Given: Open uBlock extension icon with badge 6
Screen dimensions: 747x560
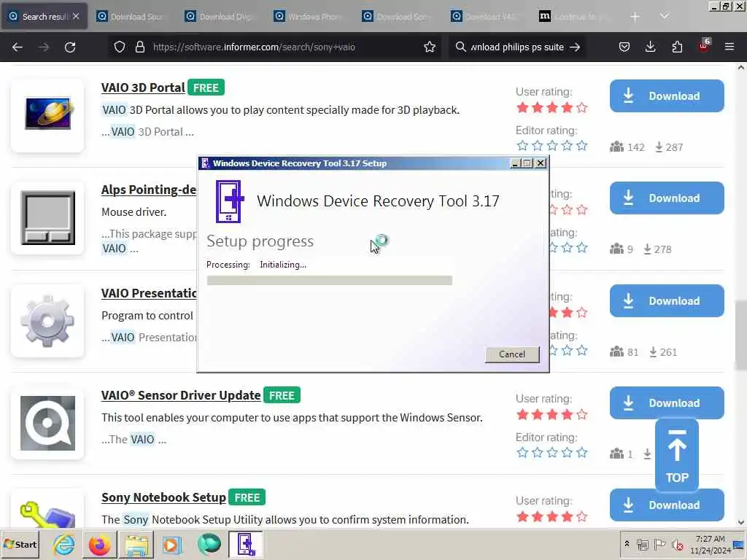Looking at the screenshot, I should click(704, 46).
